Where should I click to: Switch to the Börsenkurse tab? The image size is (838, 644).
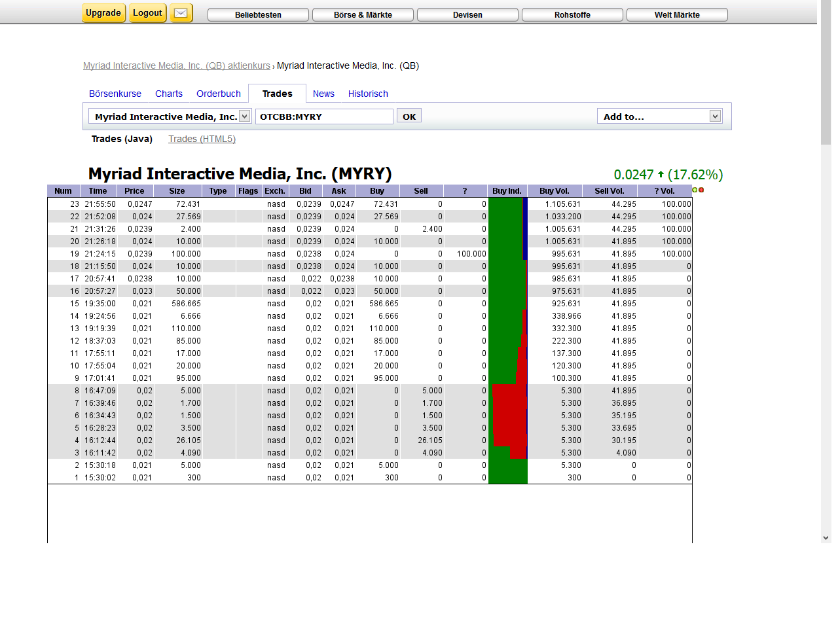click(115, 94)
